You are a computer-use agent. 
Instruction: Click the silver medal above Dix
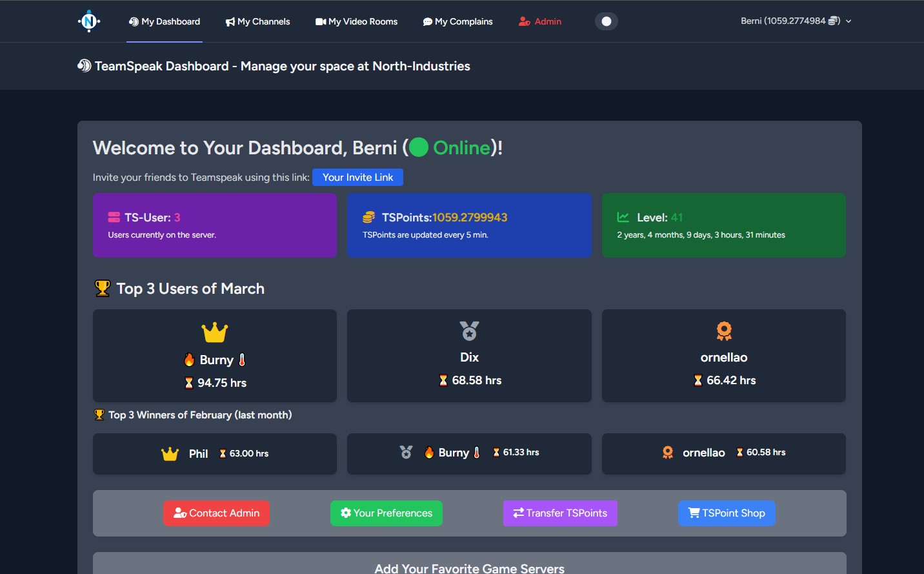click(469, 331)
